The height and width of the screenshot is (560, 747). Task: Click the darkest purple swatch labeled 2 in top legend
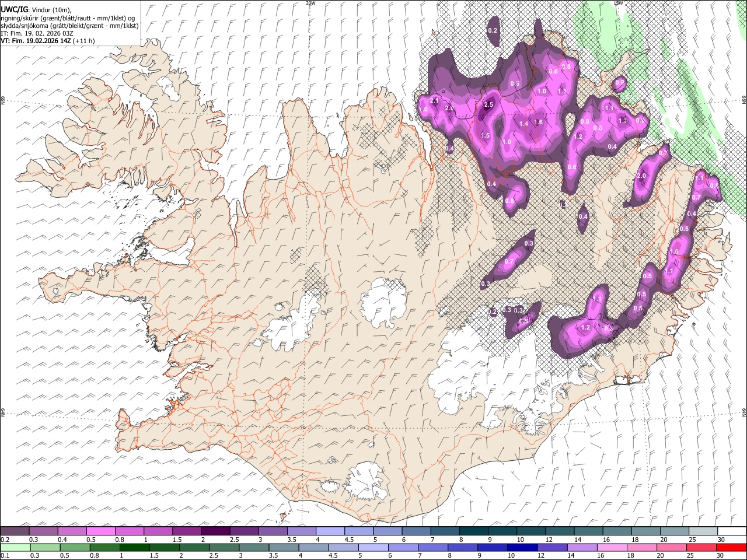(x=215, y=531)
